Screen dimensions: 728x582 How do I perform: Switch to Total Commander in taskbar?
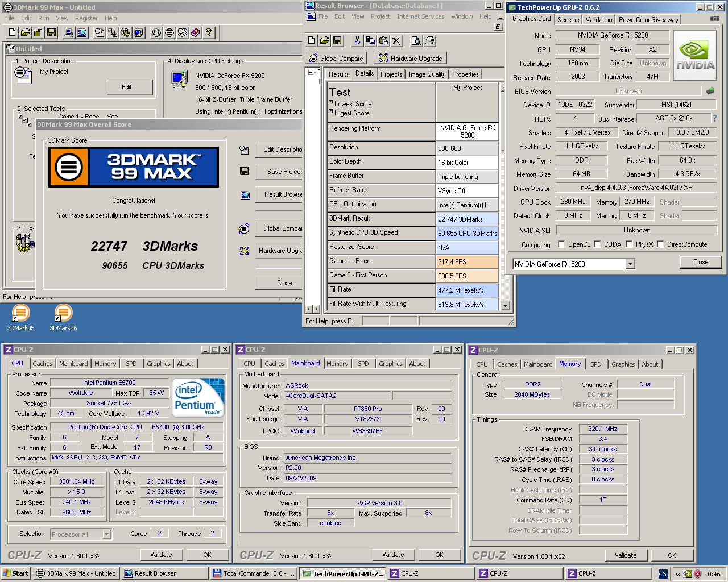click(254, 573)
